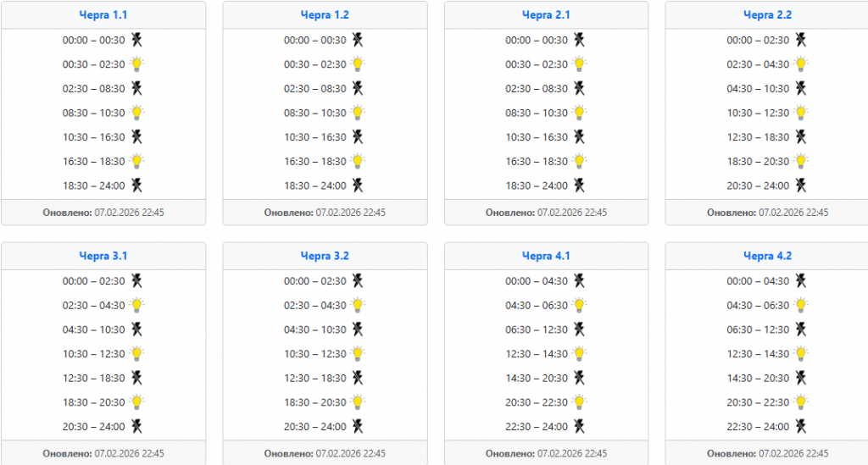Select the Черга 2.1 queue title
The width and height of the screenshot is (868, 465).
click(x=546, y=15)
